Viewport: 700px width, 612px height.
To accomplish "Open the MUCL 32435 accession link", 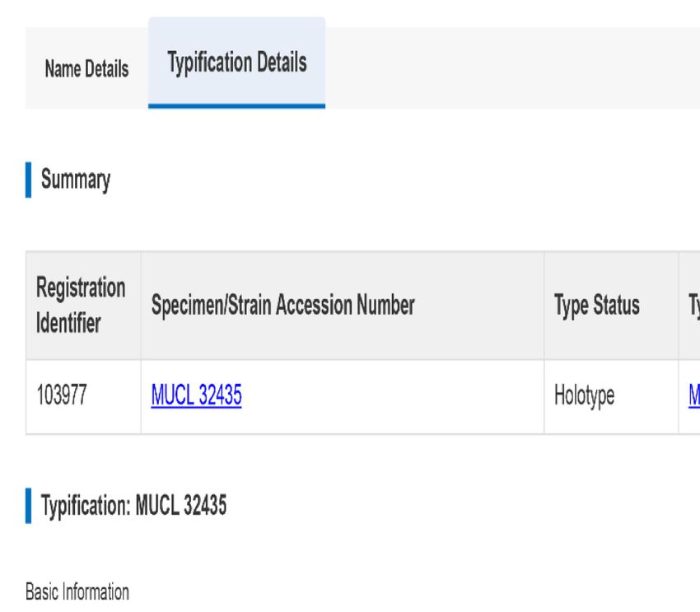I will [197, 395].
